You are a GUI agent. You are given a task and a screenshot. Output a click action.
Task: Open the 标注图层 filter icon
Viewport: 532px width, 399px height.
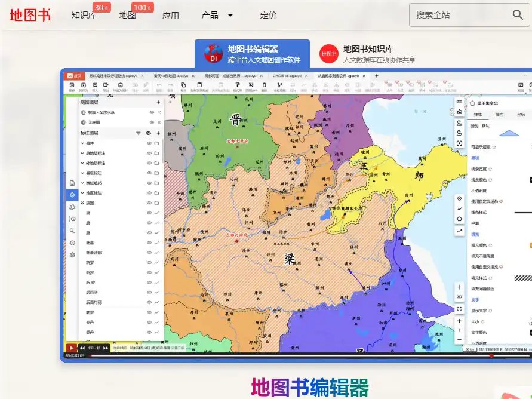point(139,133)
